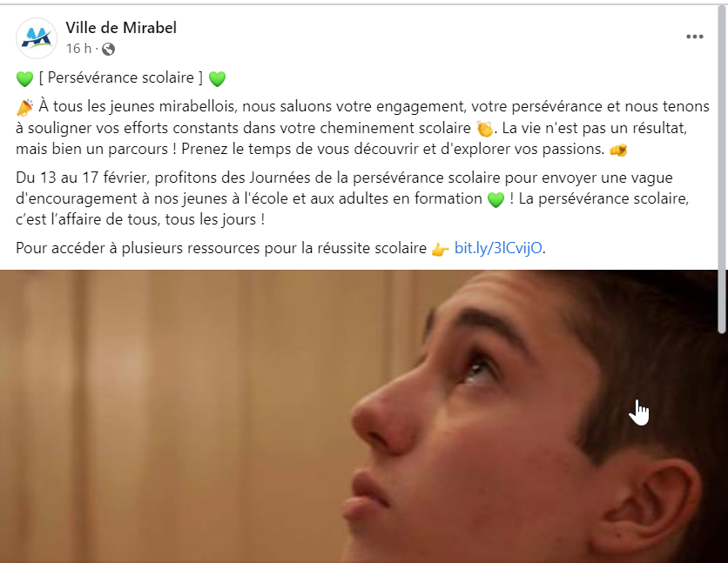Viewport: 728px width, 563px height.
Task: Click the fist emoji after vos passions
Action: tap(618, 150)
